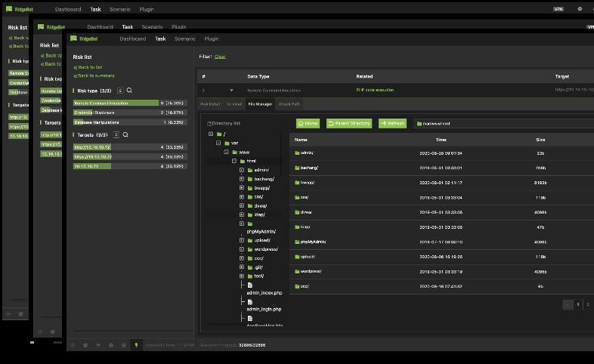594x364 pixels.
Task: Collapse the www folder in the tree
Action: click(x=226, y=152)
